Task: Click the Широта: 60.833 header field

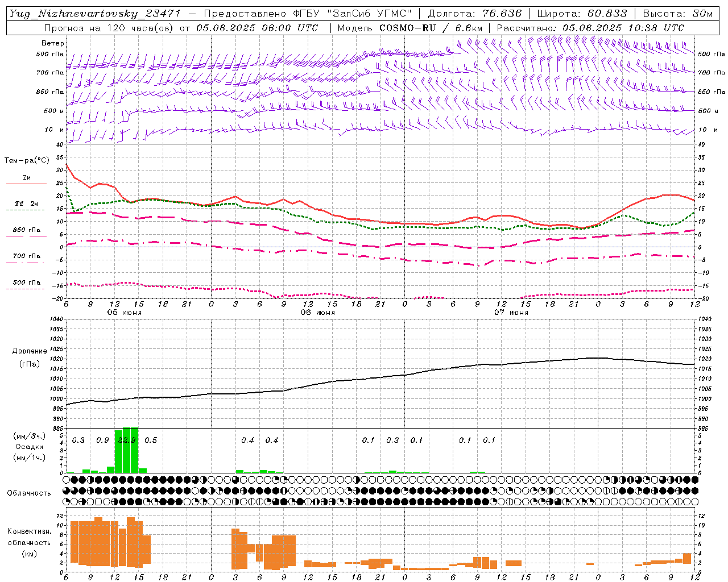Action: pyautogui.click(x=582, y=14)
